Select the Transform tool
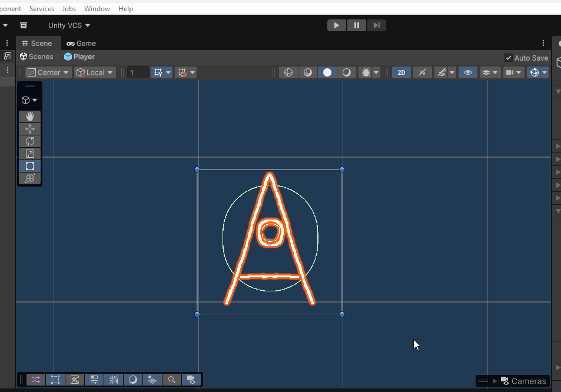The height and width of the screenshot is (392, 561). pos(29,178)
